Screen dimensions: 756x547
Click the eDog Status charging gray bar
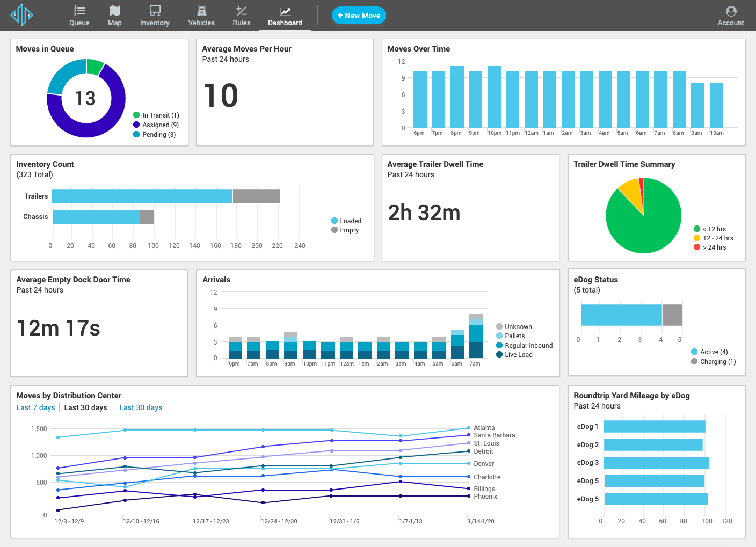click(x=672, y=315)
